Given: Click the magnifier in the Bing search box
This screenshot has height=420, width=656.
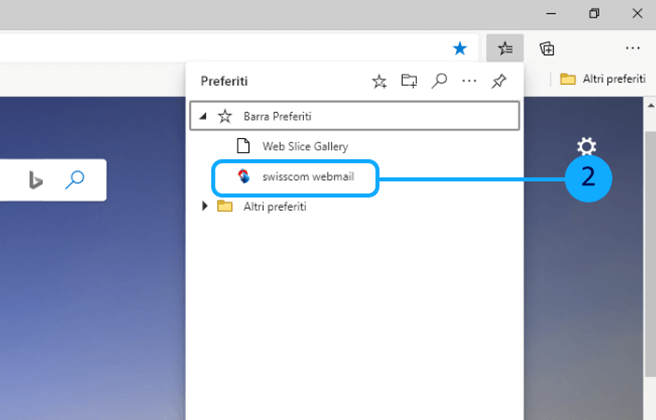Looking at the screenshot, I should point(75,180).
